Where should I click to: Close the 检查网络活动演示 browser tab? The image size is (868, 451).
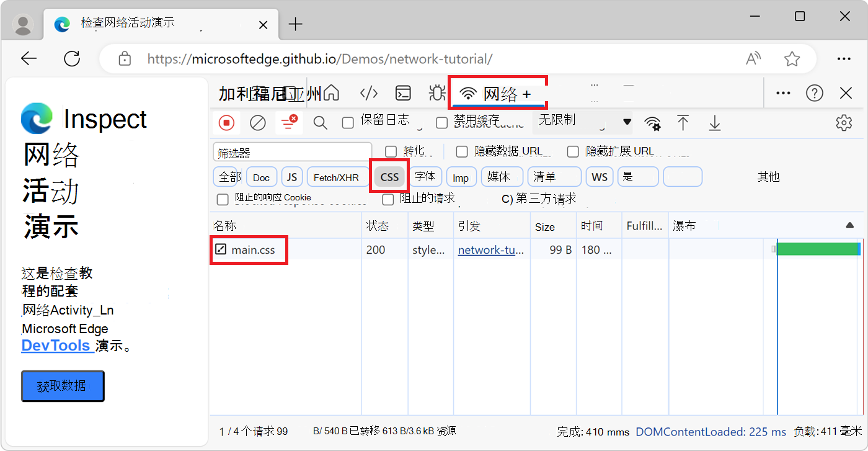pyautogui.click(x=263, y=25)
